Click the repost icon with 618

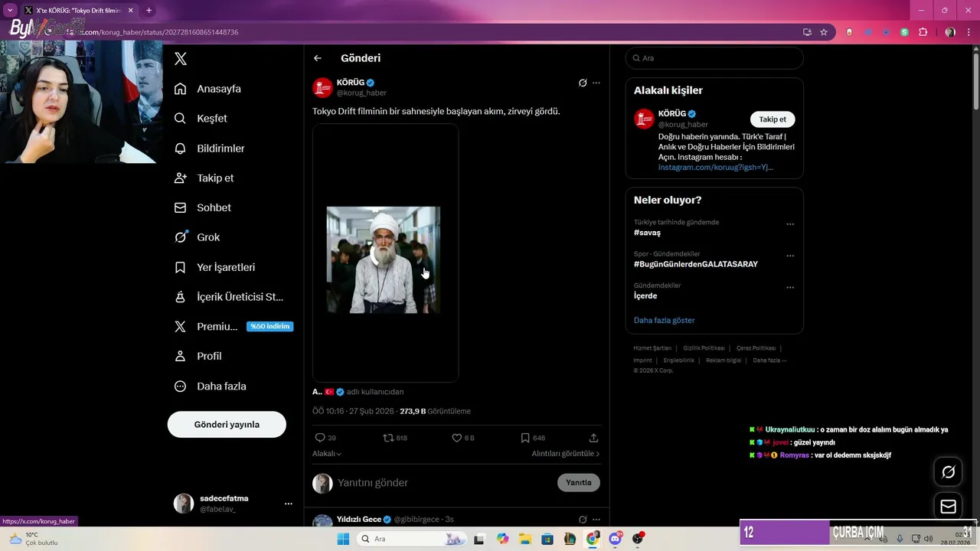388,438
